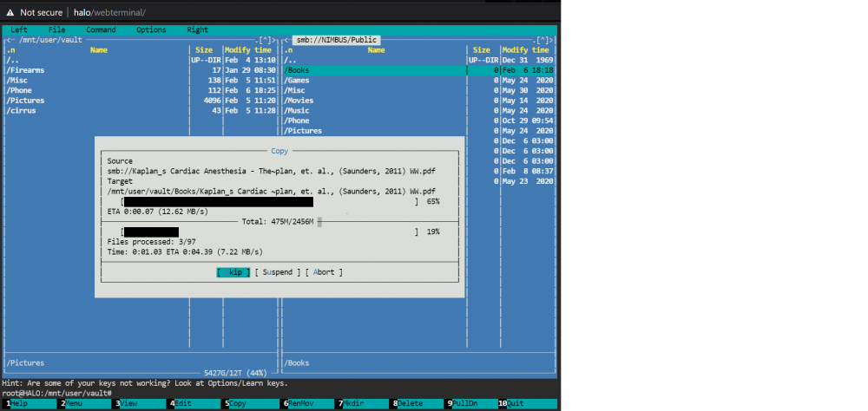Click the right panel [^] history list toggle
The width and height of the screenshot is (868, 411).
(x=544, y=40)
